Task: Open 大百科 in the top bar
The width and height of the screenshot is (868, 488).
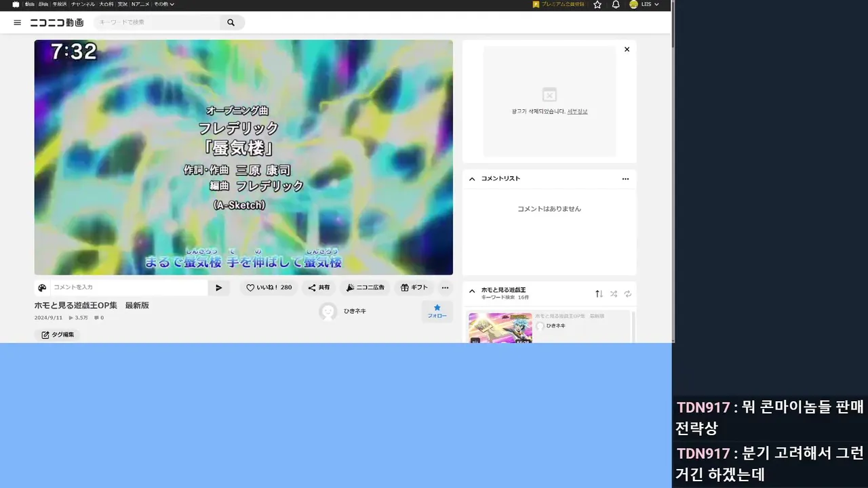Action: (x=106, y=4)
